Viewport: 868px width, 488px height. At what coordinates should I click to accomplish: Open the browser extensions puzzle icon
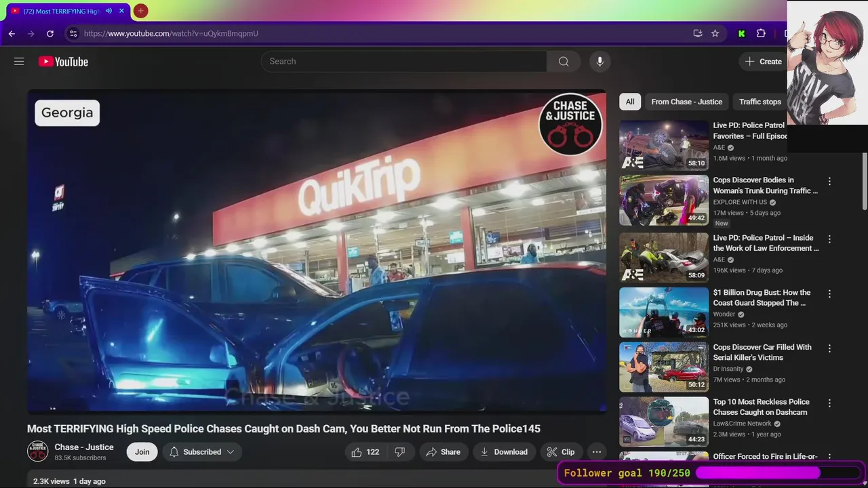tap(761, 33)
